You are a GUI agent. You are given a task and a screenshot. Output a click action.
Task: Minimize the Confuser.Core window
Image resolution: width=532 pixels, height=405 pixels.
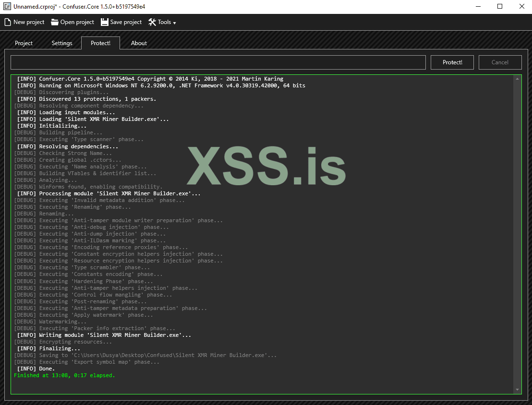tap(478, 6)
